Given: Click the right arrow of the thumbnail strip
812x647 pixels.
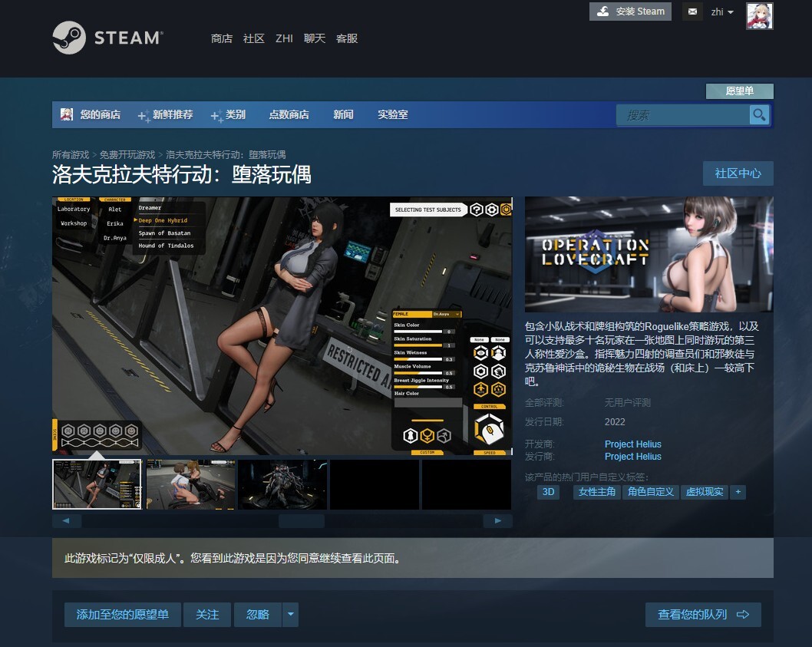Looking at the screenshot, I should click(497, 520).
